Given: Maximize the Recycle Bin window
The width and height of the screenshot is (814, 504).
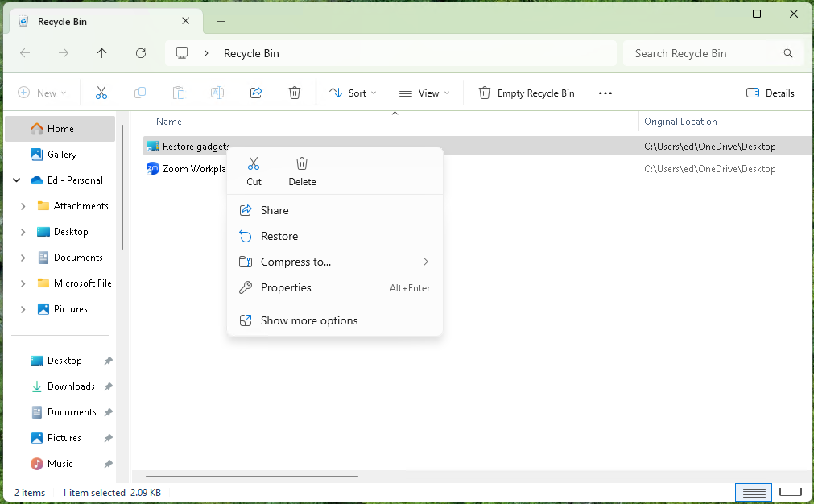Looking at the screenshot, I should (x=757, y=14).
